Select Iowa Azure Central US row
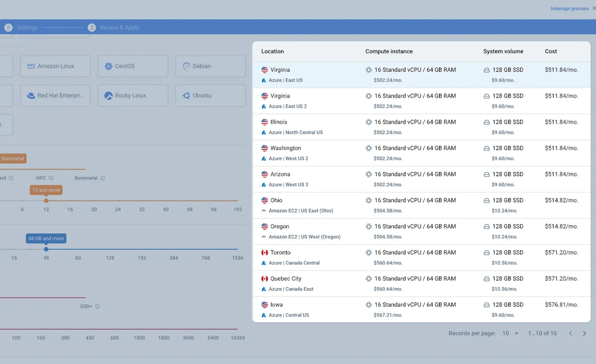Viewport: 596px width, 364px height. (421, 309)
